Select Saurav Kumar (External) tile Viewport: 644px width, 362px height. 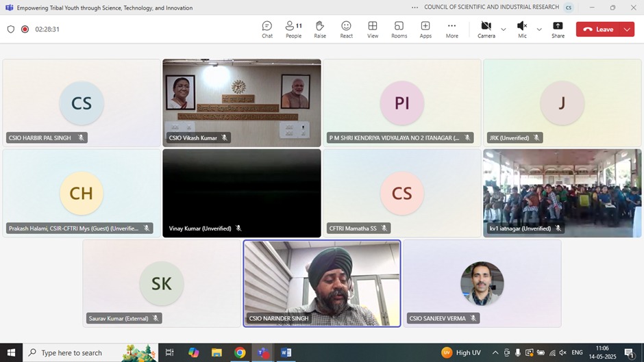click(x=162, y=283)
